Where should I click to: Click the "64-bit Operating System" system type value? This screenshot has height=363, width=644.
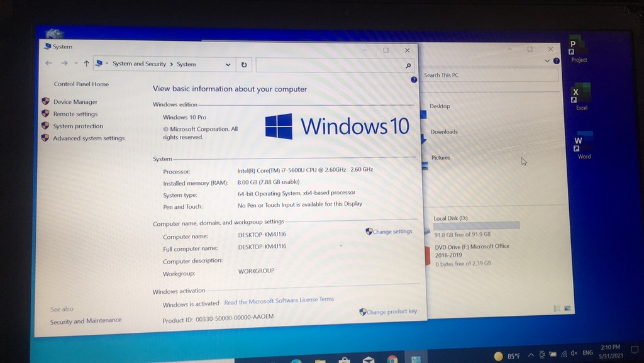296,193
